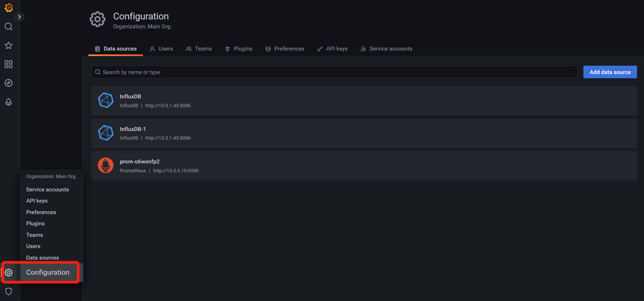Click the Configuration gear sidebar icon
Screen dimensions: 644x301
coord(9,272)
